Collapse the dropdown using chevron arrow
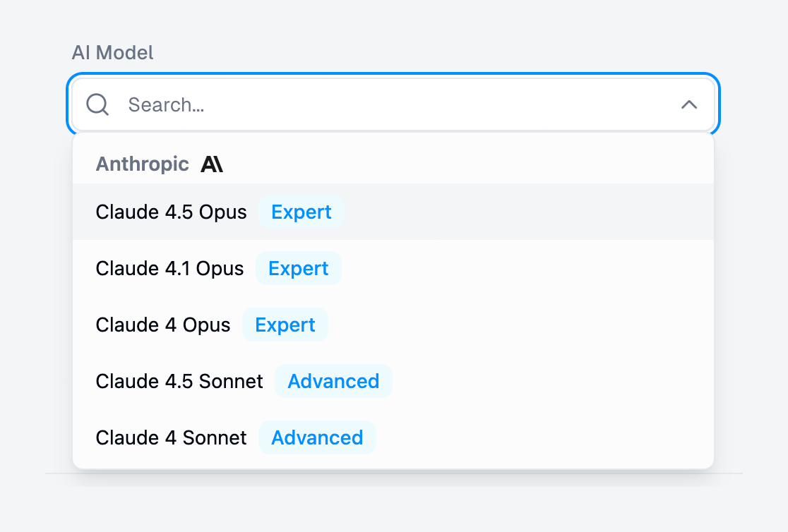 688,105
